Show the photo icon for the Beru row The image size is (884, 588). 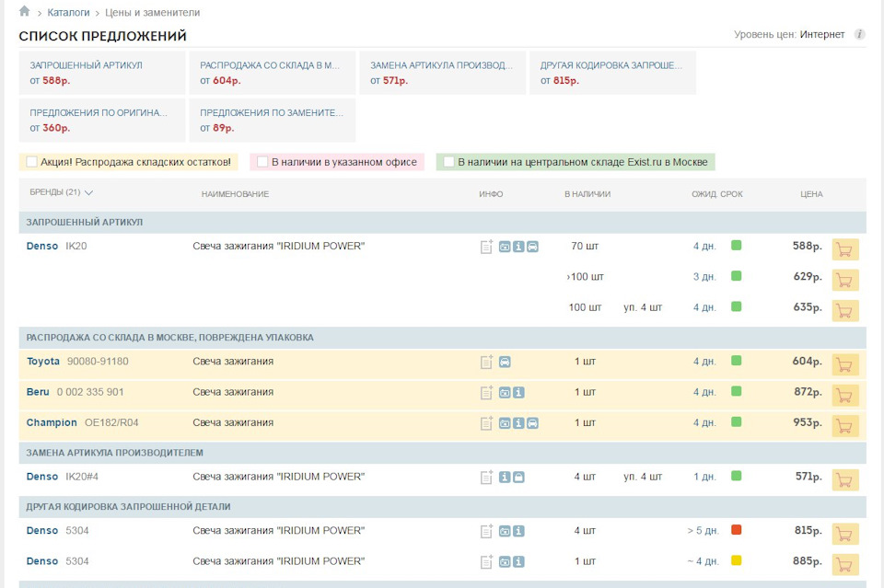pyautogui.click(x=505, y=393)
